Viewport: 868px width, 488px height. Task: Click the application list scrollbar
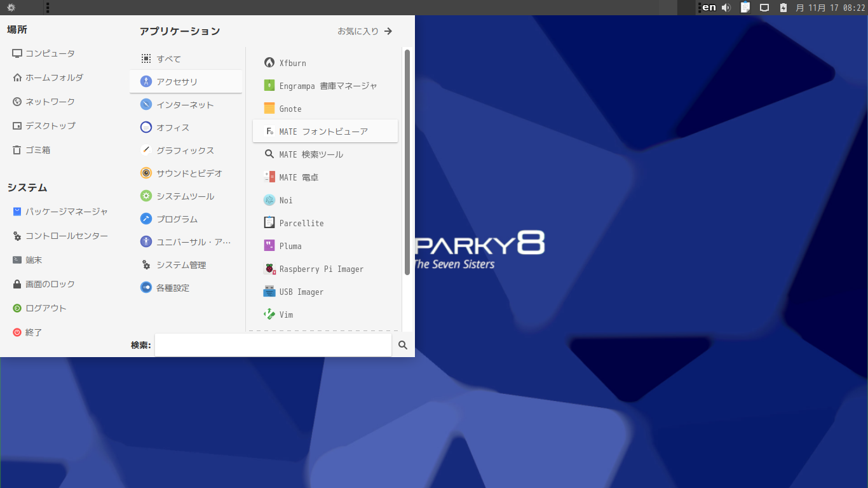pos(407,161)
